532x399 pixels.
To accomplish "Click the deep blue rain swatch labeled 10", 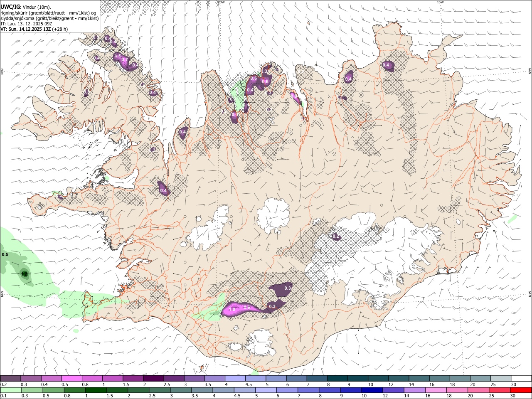I will (x=372, y=390).
